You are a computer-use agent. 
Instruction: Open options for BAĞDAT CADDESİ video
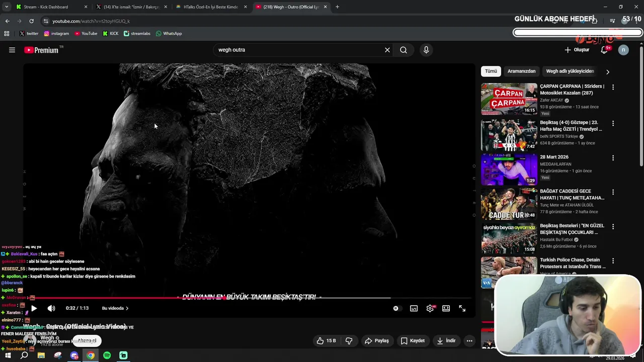pos(613,192)
